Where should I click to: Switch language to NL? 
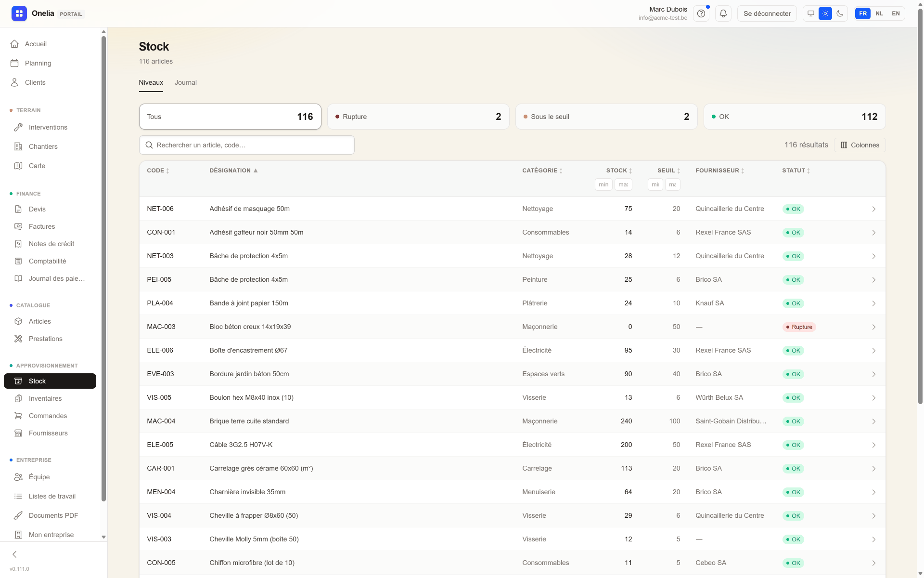pos(879,13)
